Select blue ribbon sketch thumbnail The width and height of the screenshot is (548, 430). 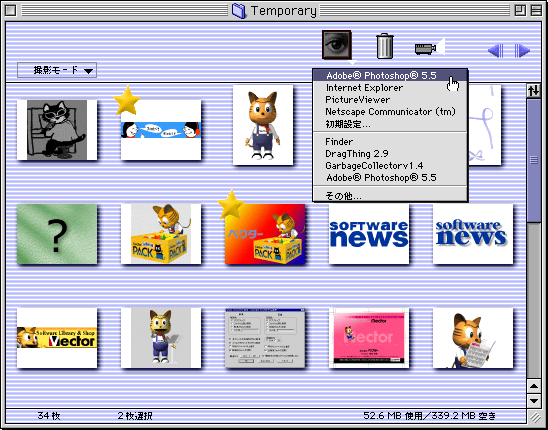484,125
